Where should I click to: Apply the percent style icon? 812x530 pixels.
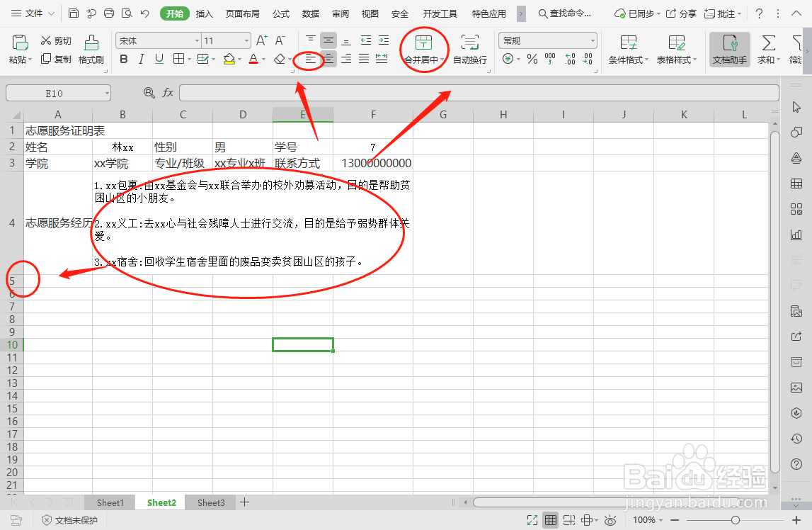tap(530, 60)
